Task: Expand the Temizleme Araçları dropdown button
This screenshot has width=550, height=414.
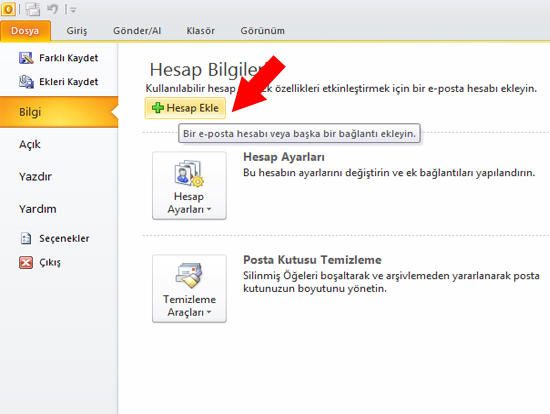Action: (189, 288)
